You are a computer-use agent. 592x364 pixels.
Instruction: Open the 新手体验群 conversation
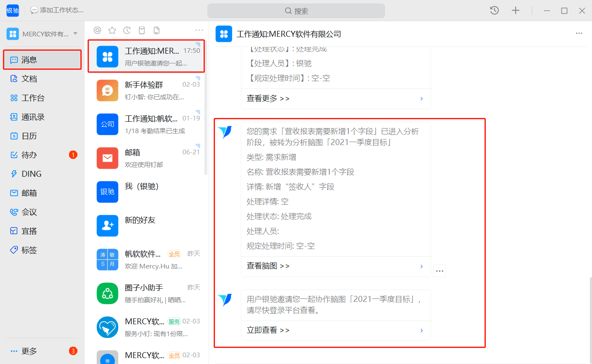coord(146,90)
